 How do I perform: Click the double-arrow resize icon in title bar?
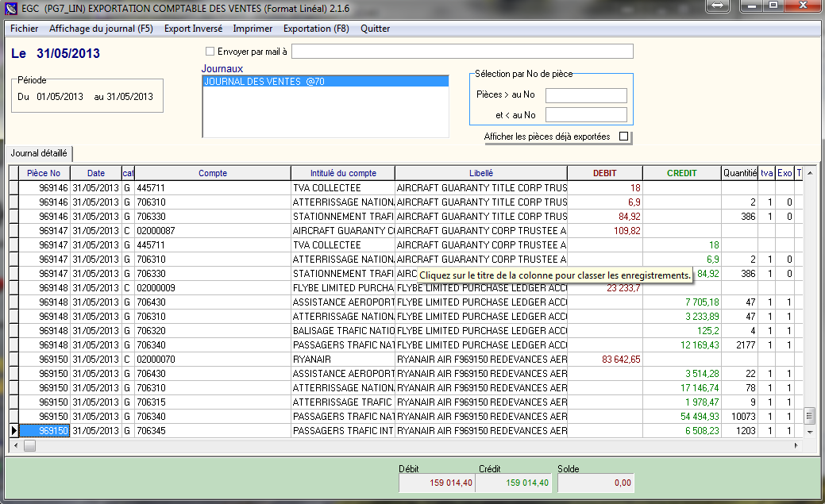pyautogui.click(x=716, y=6)
